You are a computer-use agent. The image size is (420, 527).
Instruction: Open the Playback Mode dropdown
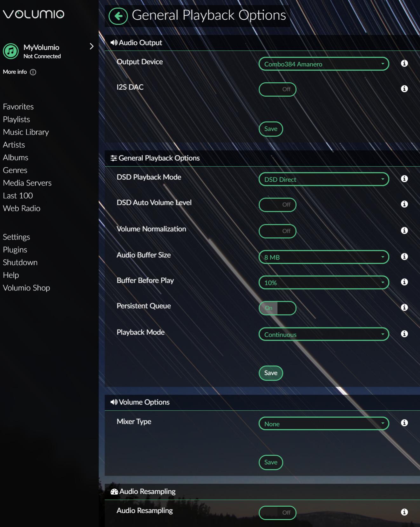point(324,334)
